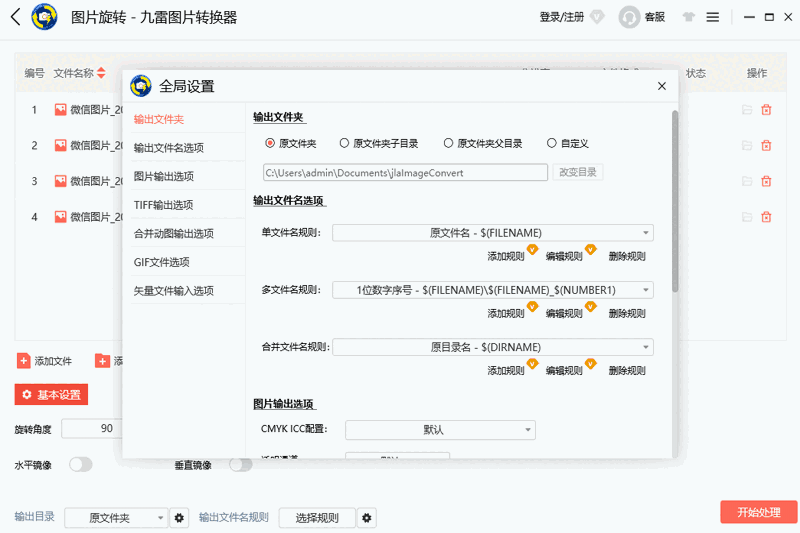Open the skin shirt icon
The height and width of the screenshot is (533, 800).
(x=689, y=17)
